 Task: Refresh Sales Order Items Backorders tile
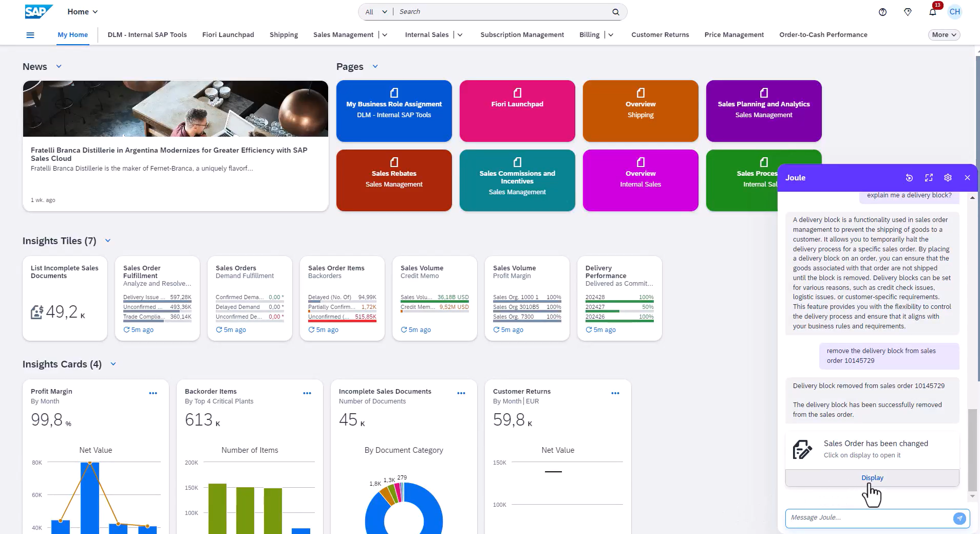coord(311,330)
